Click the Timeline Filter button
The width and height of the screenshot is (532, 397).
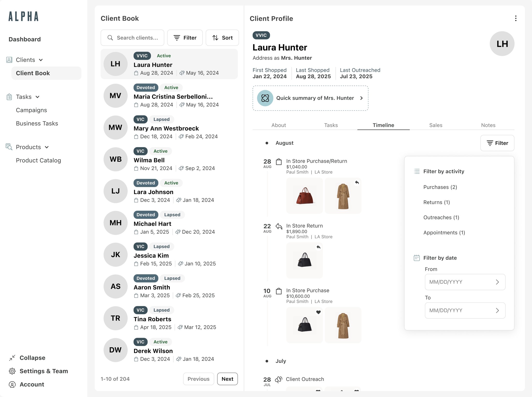pos(497,143)
